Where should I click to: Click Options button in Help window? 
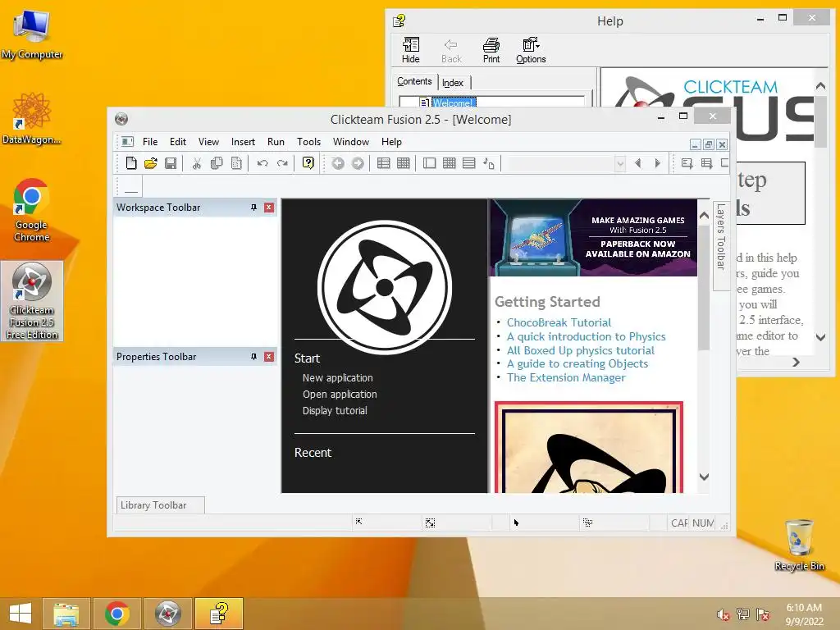coord(531,50)
